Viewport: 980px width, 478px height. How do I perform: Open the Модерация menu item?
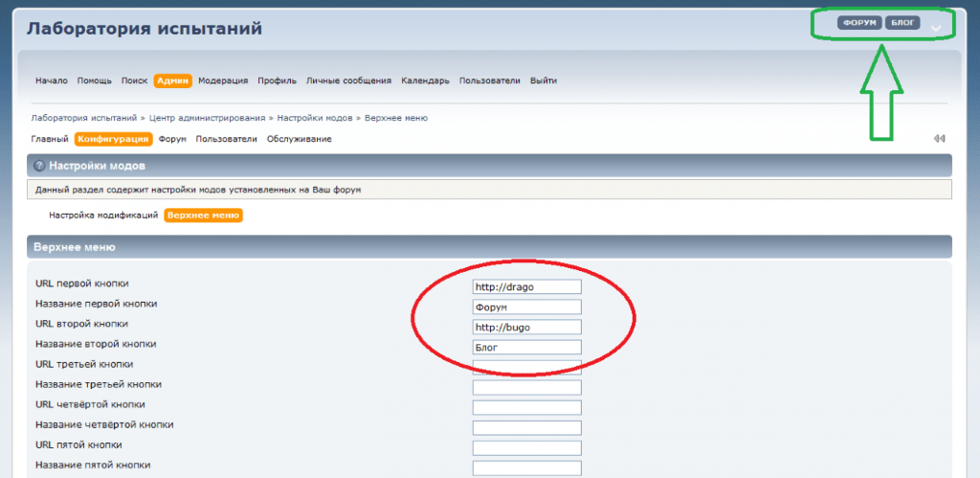[x=223, y=80]
